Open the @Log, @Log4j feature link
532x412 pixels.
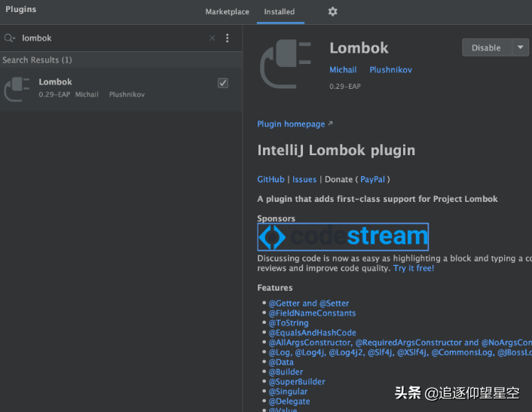click(x=400, y=352)
